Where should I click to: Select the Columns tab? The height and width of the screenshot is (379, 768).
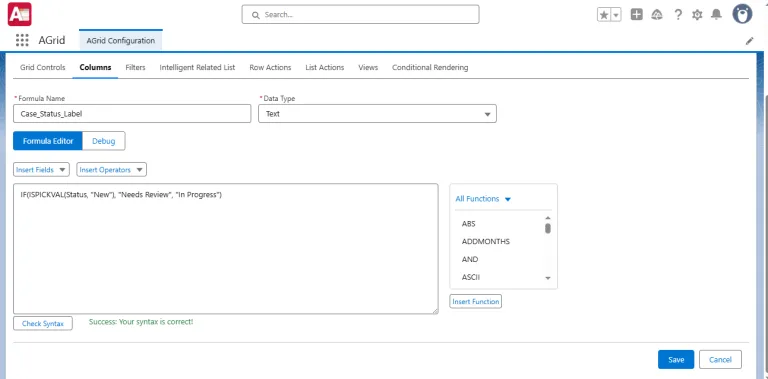click(x=96, y=68)
